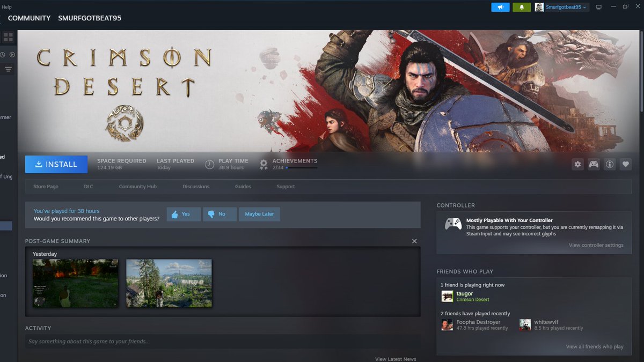This screenshot has height=362, width=644.
Task: Click the gamepad icon in Controller panel
Action: coord(453,224)
